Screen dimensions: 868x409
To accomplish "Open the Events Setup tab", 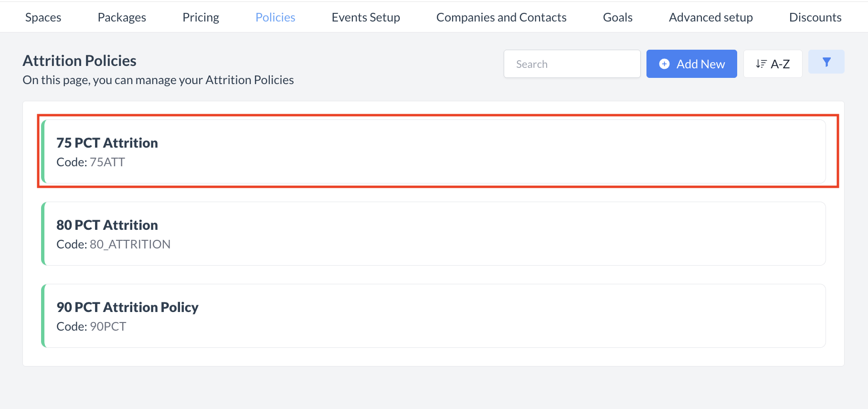I will click(x=366, y=18).
